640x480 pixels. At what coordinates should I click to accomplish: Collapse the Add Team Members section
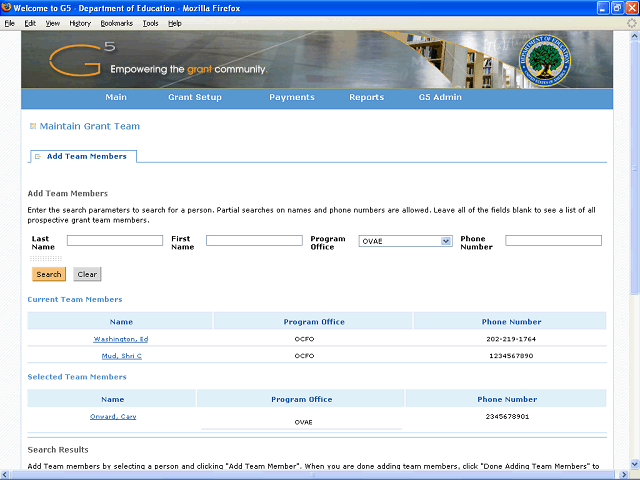point(38,157)
